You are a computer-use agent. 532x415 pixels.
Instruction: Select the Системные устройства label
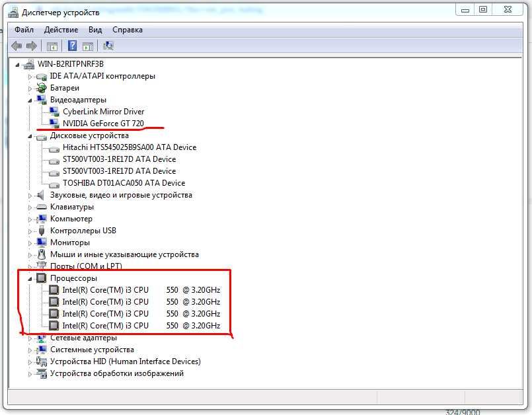(92, 350)
